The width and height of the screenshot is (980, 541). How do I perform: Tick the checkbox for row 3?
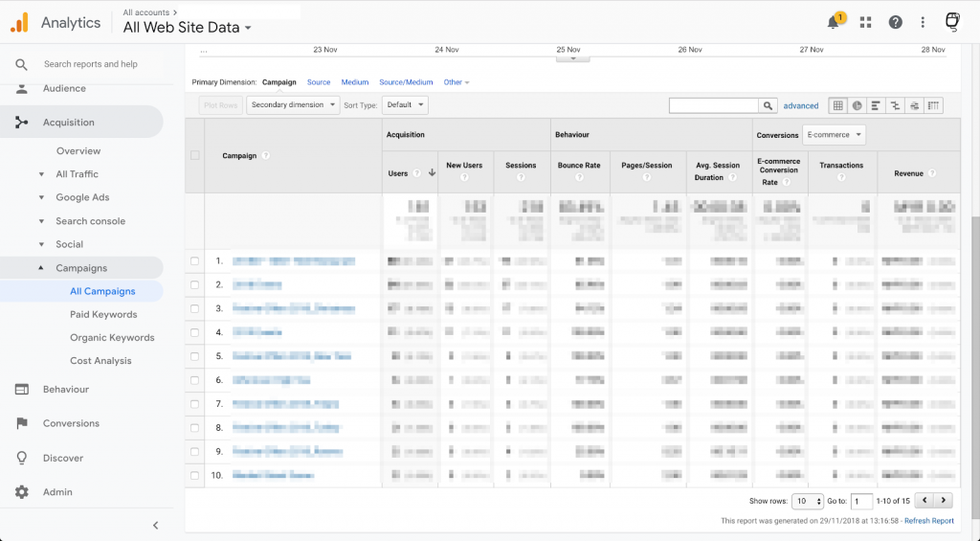point(195,308)
